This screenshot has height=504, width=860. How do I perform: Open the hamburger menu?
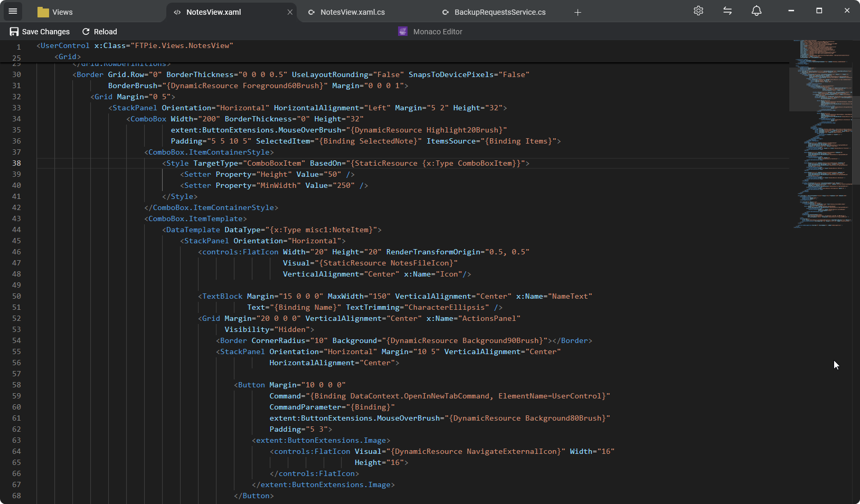click(12, 11)
